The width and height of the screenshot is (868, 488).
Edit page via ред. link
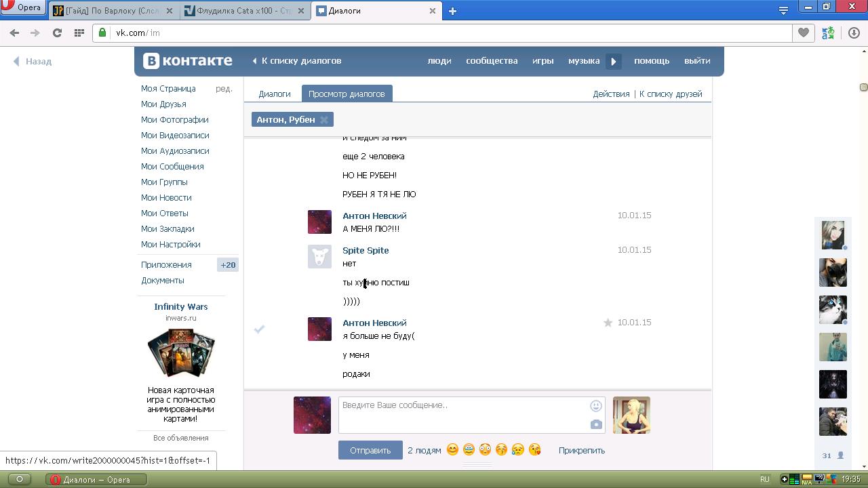224,89
